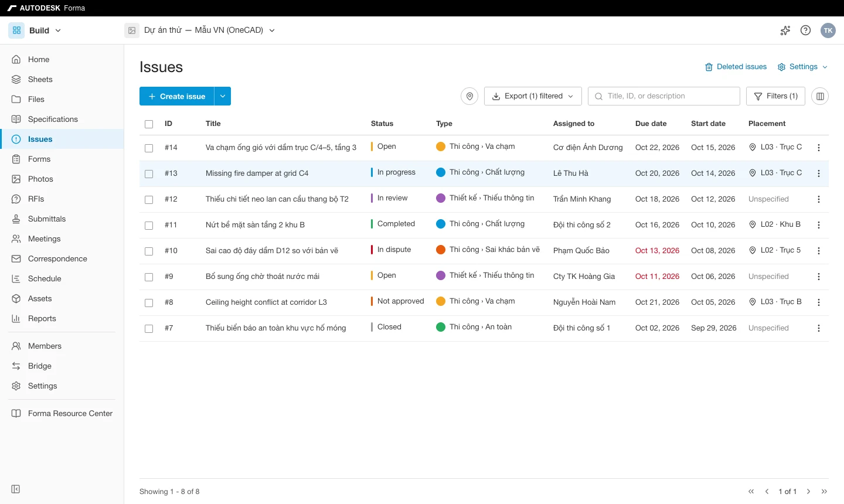This screenshot has width=844, height=504.
Task: Sort by the Due date column header
Action: pyautogui.click(x=651, y=124)
